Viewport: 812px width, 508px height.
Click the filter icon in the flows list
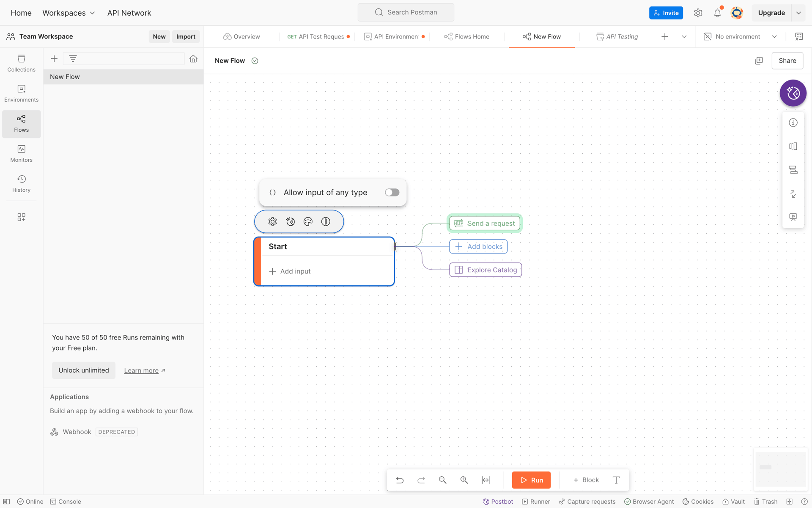[73, 59]
